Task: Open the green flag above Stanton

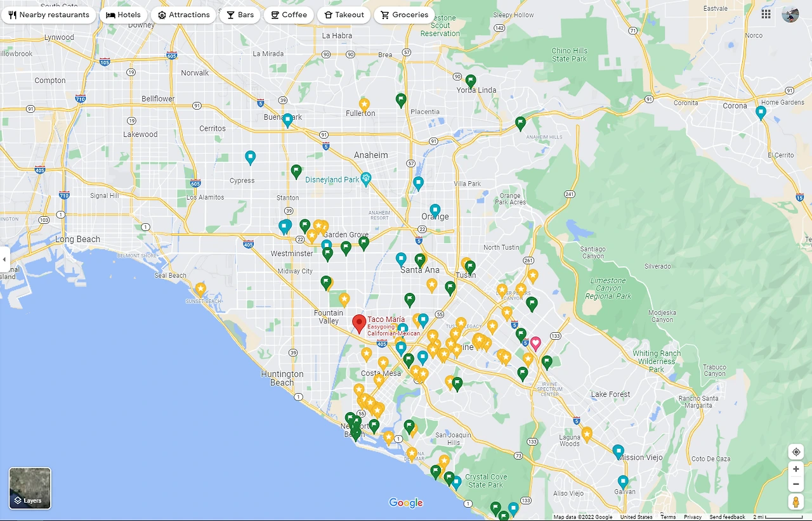Action: tap(296, 171)
